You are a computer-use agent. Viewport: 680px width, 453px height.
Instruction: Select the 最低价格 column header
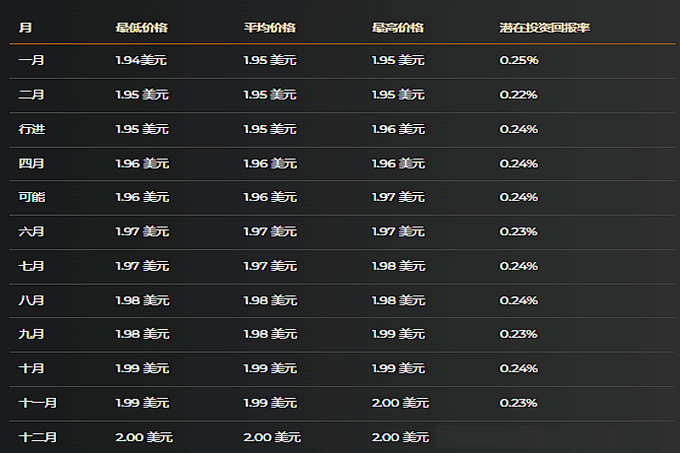141,27
